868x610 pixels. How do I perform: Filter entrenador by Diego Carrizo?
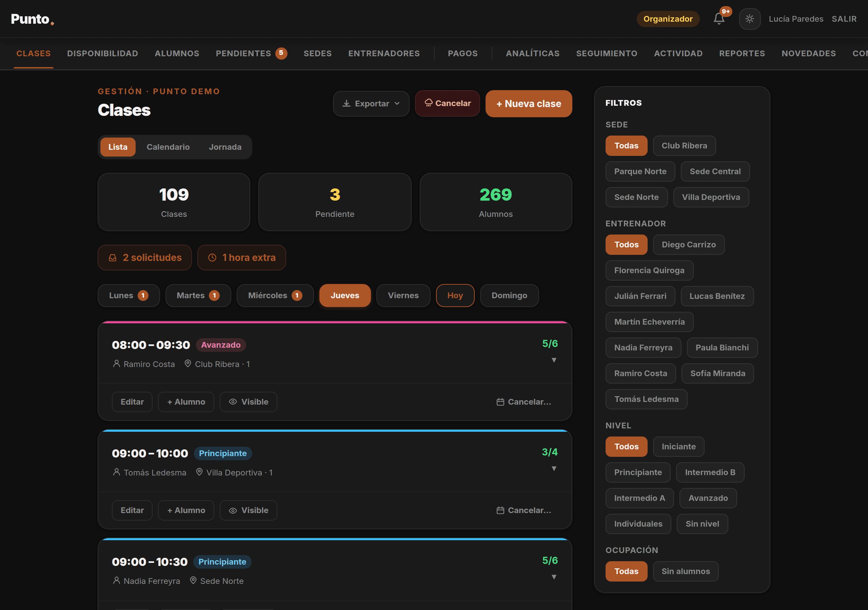pyautogui.click(x=688, y=245)
